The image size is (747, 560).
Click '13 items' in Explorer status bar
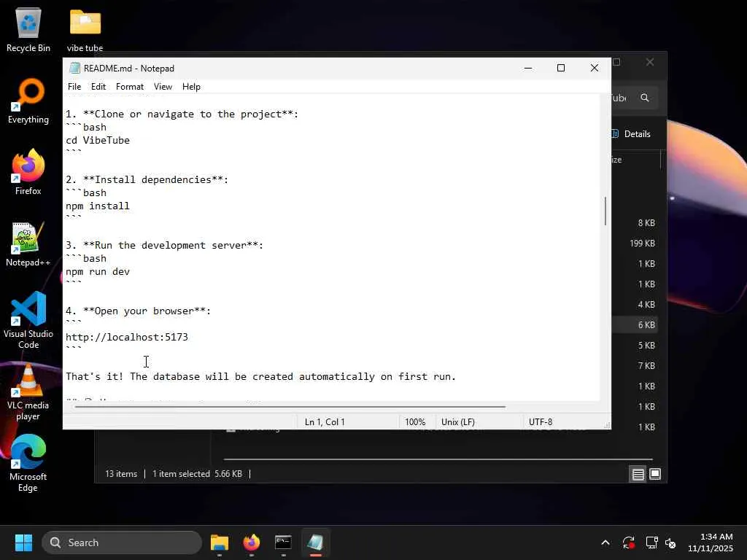click(x=121, y=474)
